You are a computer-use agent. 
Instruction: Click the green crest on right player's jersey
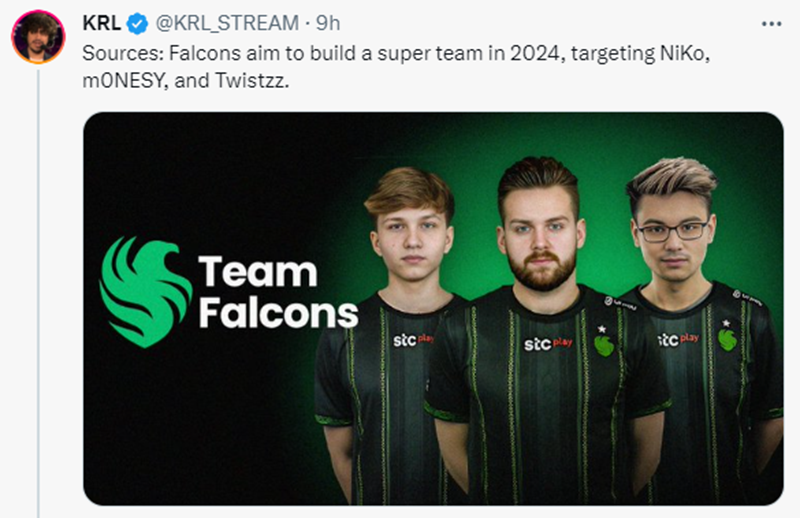pos(727,338)
